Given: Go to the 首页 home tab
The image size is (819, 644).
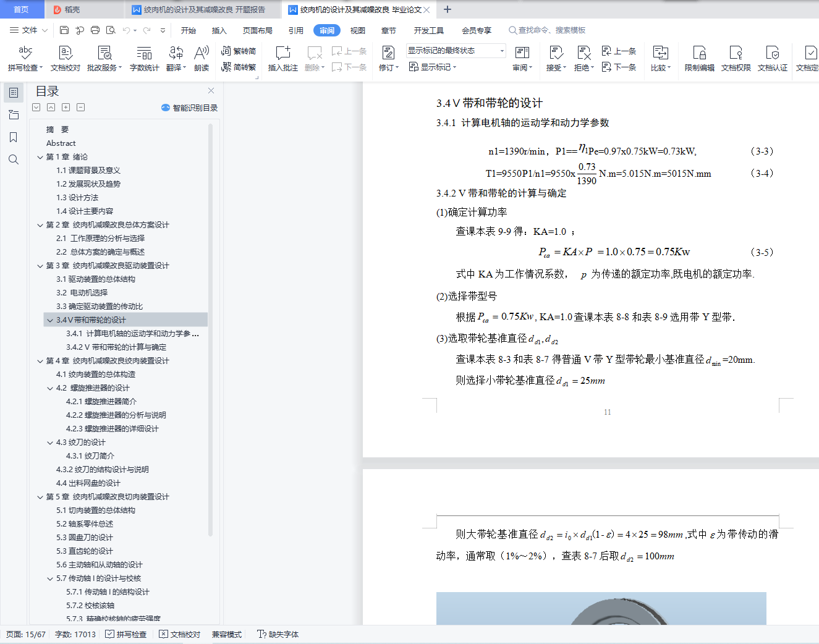Looking at the screenshot, I should tap(22, 9).
